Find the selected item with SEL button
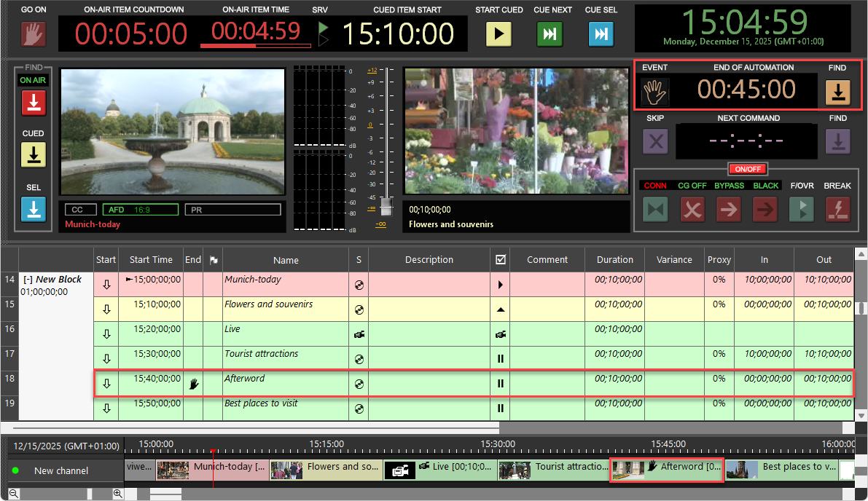Screen dimensions: 868x501 pyautogui.click(x=33, y=208)
